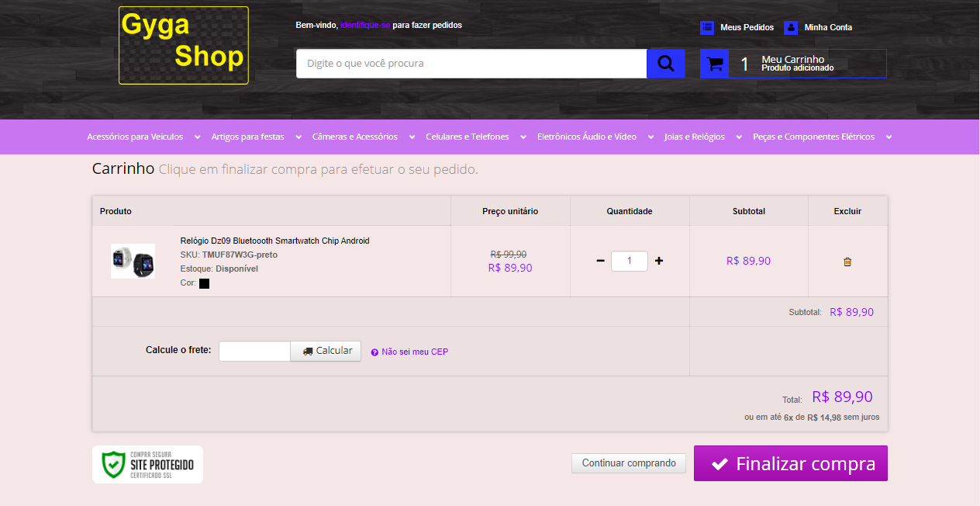
Task: Increase quantity with the plus icon
Action: coord(659,261)
